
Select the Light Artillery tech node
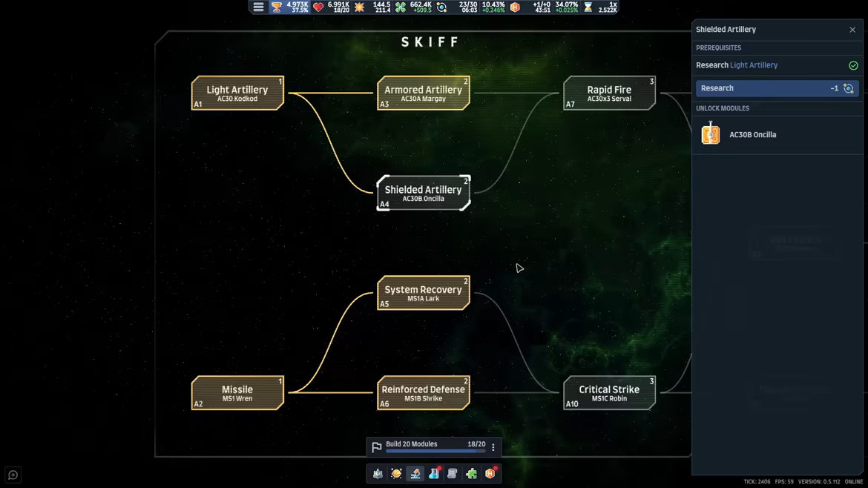[x=237, y=93]
